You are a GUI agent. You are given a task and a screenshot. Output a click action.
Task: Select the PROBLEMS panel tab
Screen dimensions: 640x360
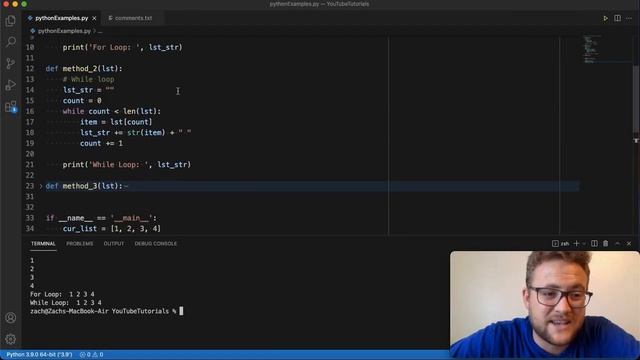click(x=80, y=244)
